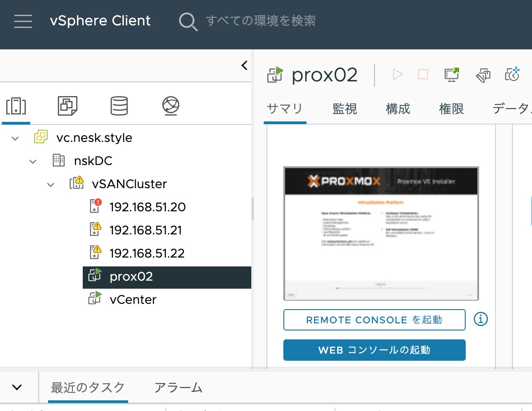The height and width of the screenshot is (411, 532).
Task: Select vc.nesk.style vCenter entry
Action: point(94,138)
